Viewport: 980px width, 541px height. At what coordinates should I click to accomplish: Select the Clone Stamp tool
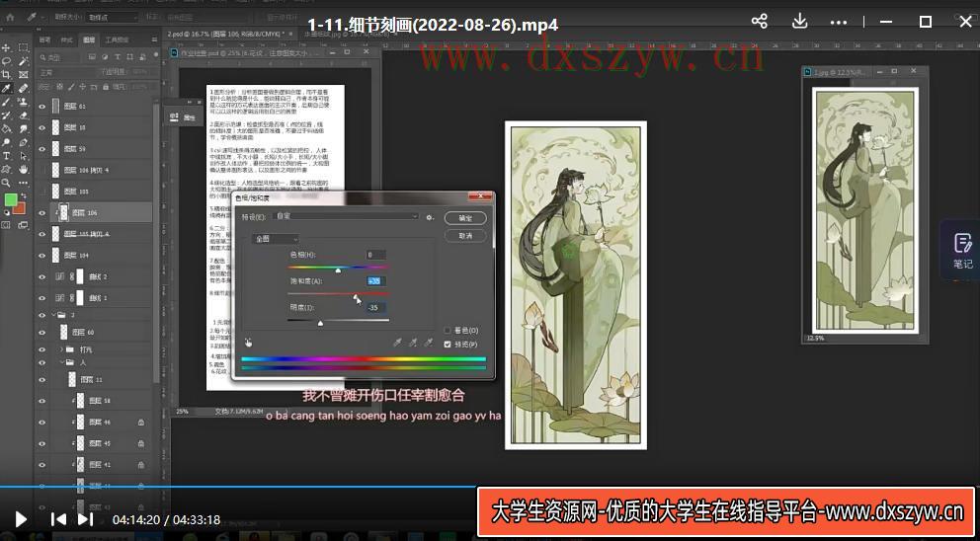(23, 102)
